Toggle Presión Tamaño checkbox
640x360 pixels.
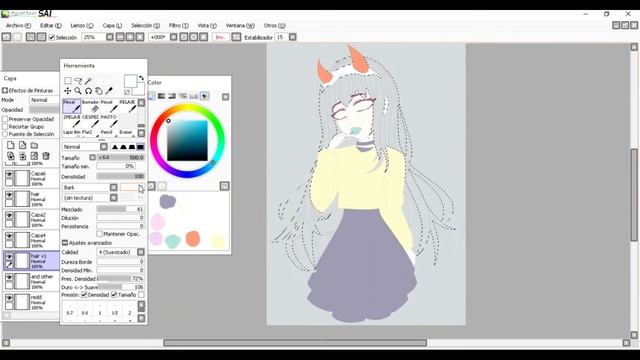pyautogui.click(x=114, y=295)
